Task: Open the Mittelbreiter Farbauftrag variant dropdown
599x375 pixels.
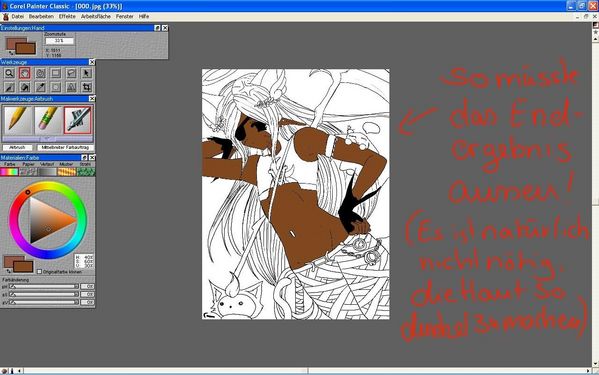Action: tap(65, 147)
